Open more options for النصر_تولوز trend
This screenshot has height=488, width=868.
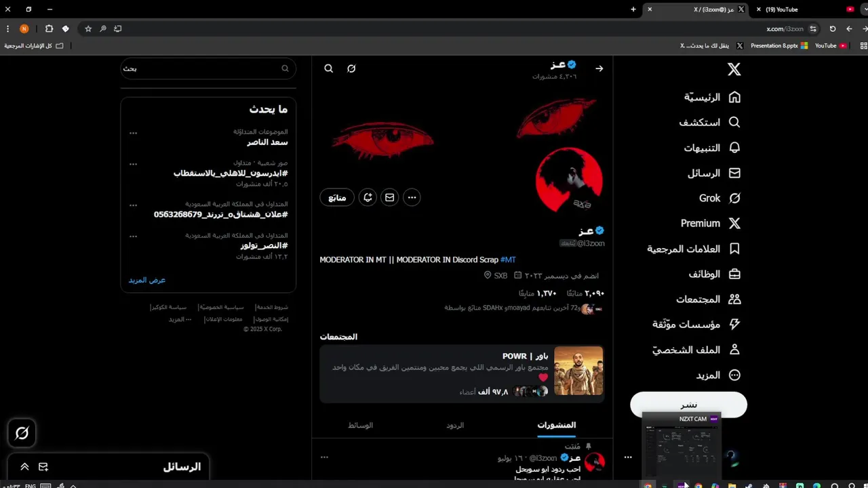pos(133,236)
